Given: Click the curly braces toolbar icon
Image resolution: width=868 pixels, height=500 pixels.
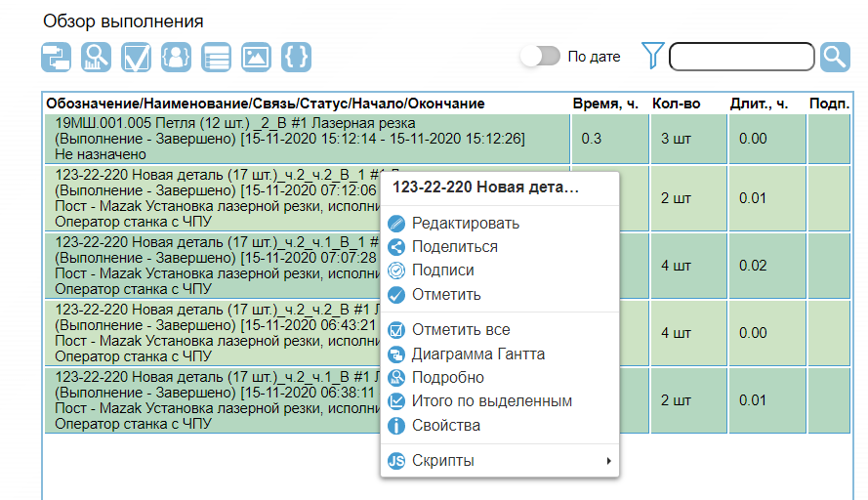Looking at the screenshot, I should 297,57.
